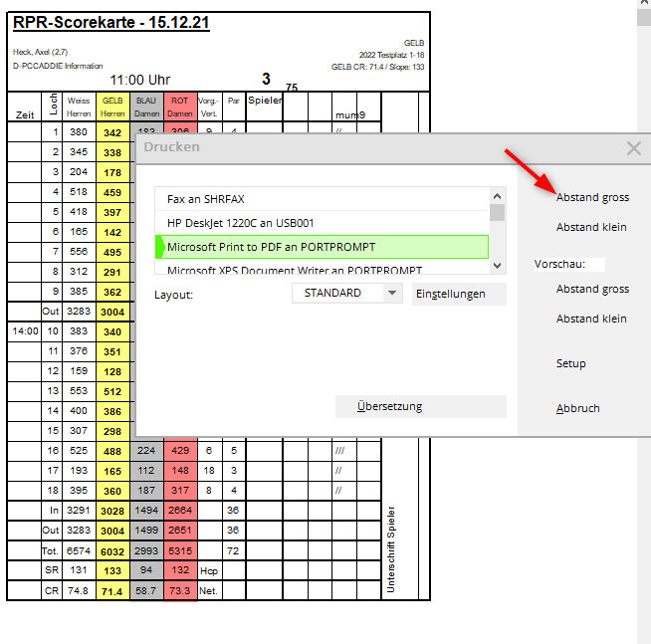Image resolution: width=651 pixels, height=644 pixels.
Task: Click the RPR-Scorekarte title in the preview
Action: tap(111, 23)
